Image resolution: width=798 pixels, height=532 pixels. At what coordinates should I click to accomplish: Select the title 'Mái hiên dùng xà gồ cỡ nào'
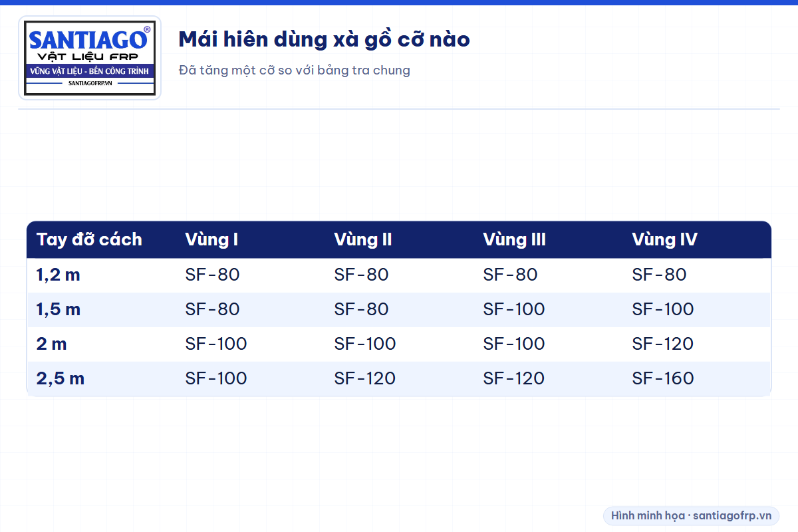click(325, 40)
